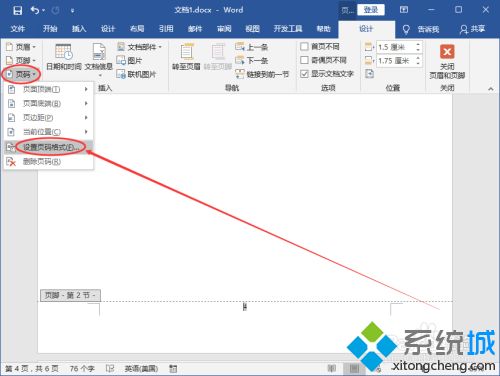Uncheck the 显示文档文字 checkbox
Screen dimensions: 500x376
pos(304,74)
